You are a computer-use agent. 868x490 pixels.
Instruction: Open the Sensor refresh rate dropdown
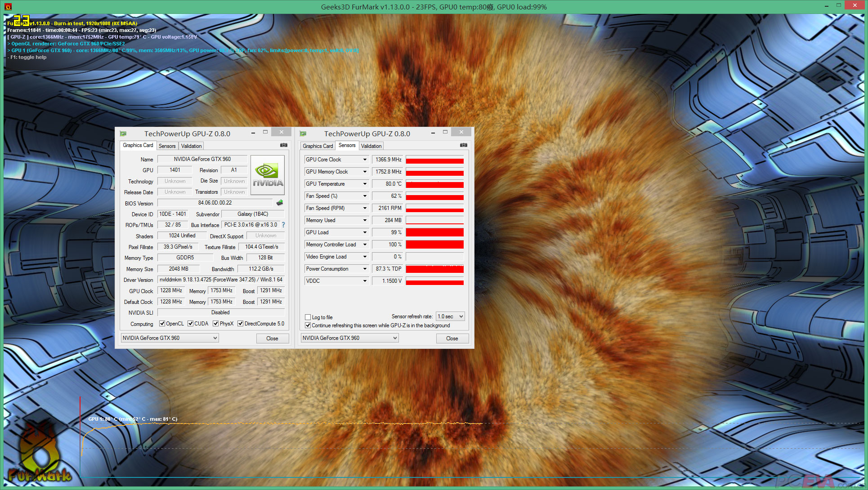tap(450, 316)
